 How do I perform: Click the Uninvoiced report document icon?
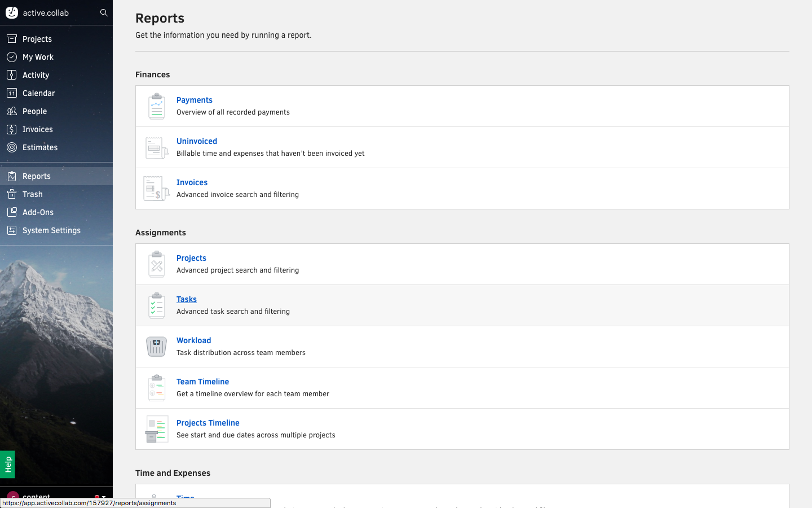(x=156, y=148)
